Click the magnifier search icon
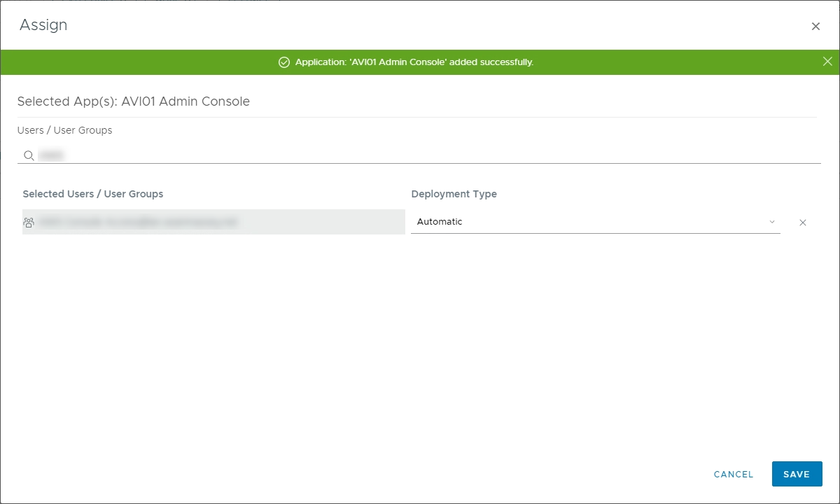840x504 pixels. [x=29, y=156]
